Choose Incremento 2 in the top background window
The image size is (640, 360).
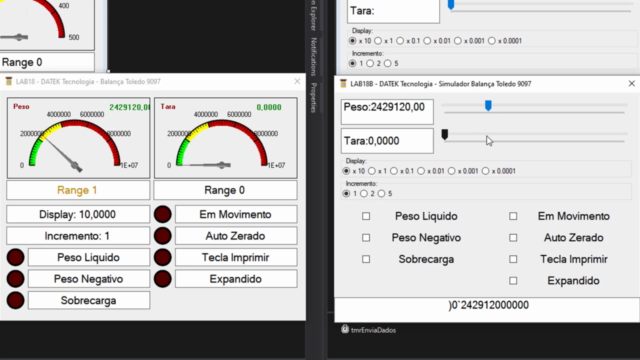370,63
